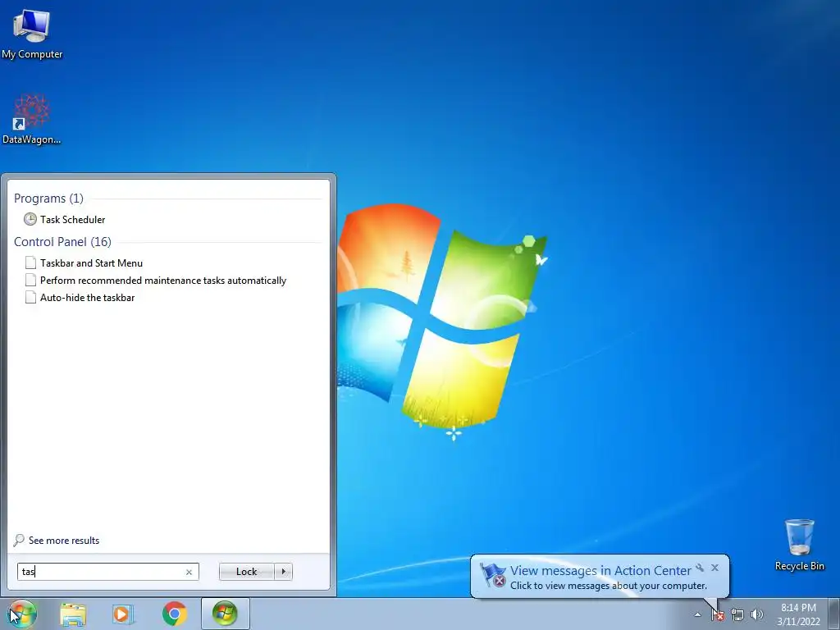Viewport: 840px width, 630px height.
Task: Click the Control Panel (16) group header
Action: coord(62,242)
